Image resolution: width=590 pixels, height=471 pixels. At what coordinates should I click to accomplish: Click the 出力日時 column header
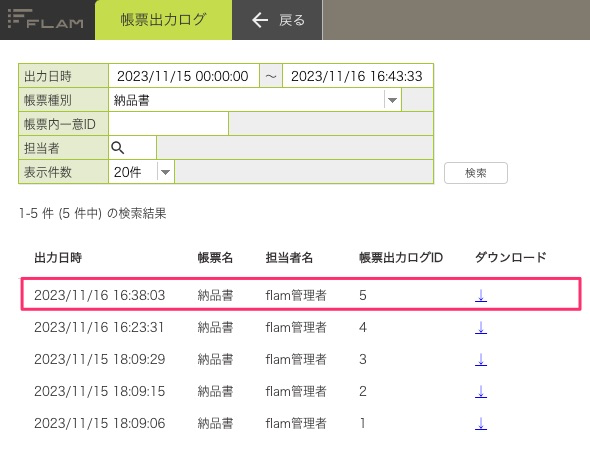(x=58, y=258)
